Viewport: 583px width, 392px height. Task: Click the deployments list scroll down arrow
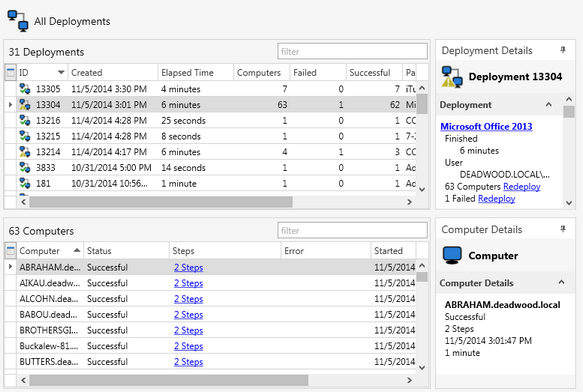422,190
